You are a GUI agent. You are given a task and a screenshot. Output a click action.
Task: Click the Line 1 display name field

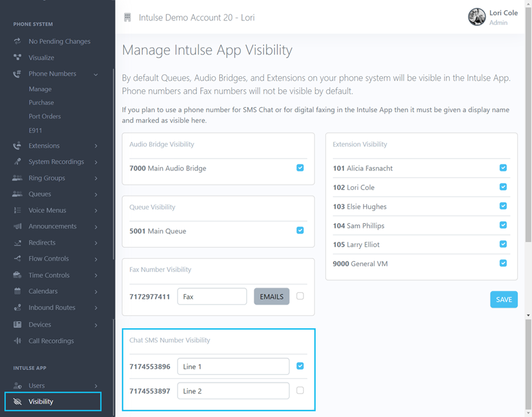pos(233,366)
